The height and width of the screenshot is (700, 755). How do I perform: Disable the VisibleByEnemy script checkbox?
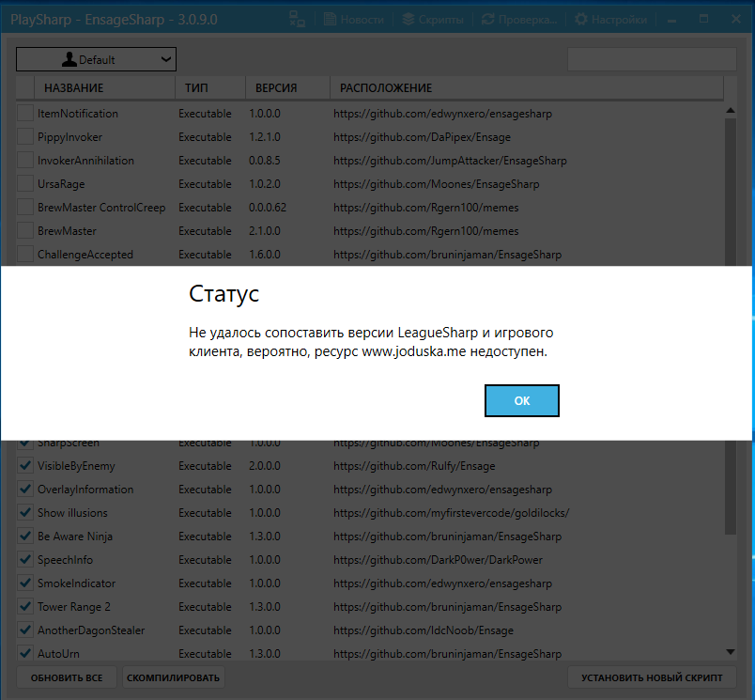click(25, 466)
